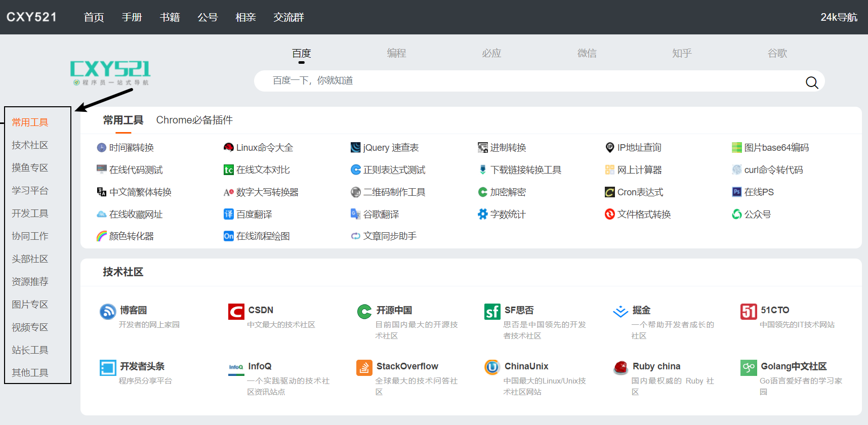Screen dimensions: 868x425
Task: Select the Chrome必备插件 tab
Action: point(194,120)
